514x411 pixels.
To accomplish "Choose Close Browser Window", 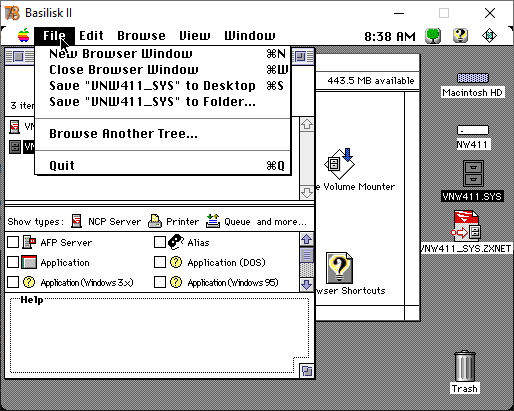I will 163,70.
